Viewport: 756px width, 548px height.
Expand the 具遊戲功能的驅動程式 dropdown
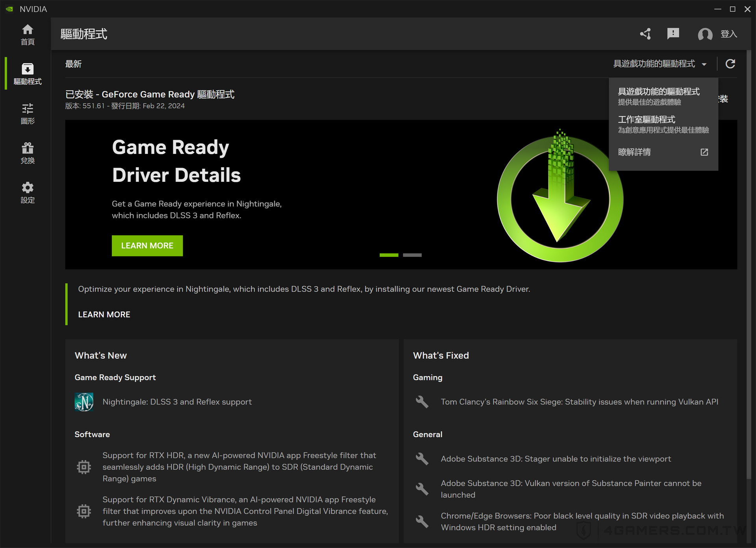point(660,64)
